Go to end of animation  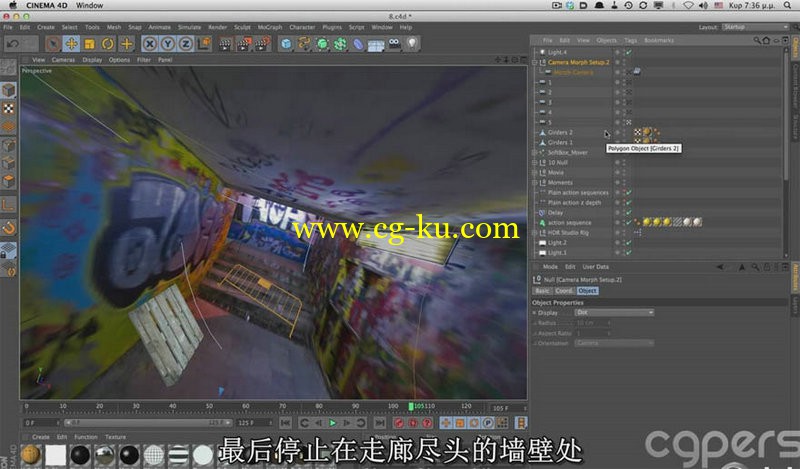coord(380,423)
